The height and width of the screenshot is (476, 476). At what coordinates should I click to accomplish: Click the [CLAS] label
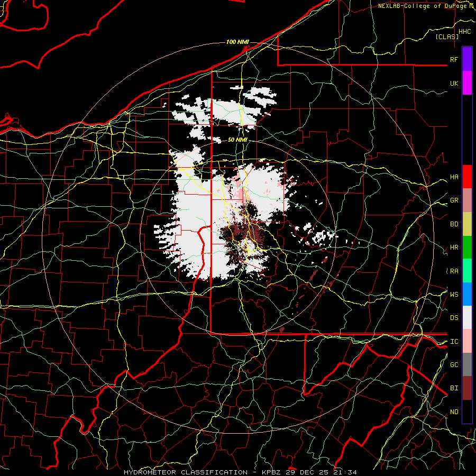click(x=447, y=36)
